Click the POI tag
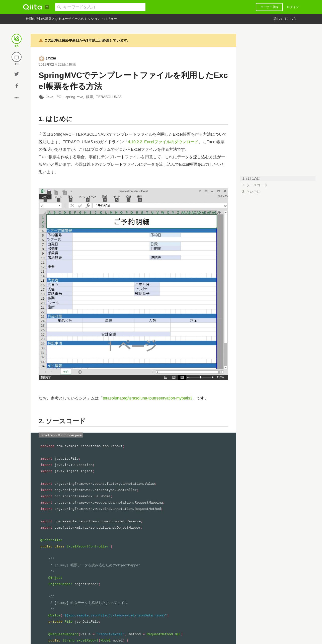The height and width of the screenshot is (644, 322). 59,97
